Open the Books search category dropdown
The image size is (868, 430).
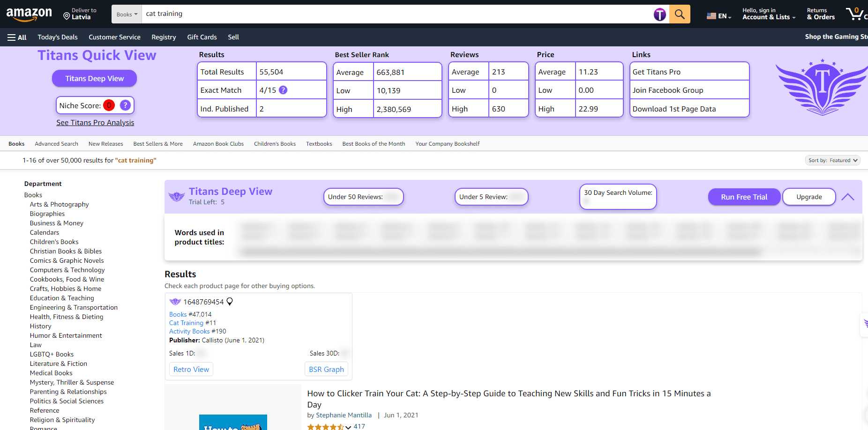tap(127, 14)
